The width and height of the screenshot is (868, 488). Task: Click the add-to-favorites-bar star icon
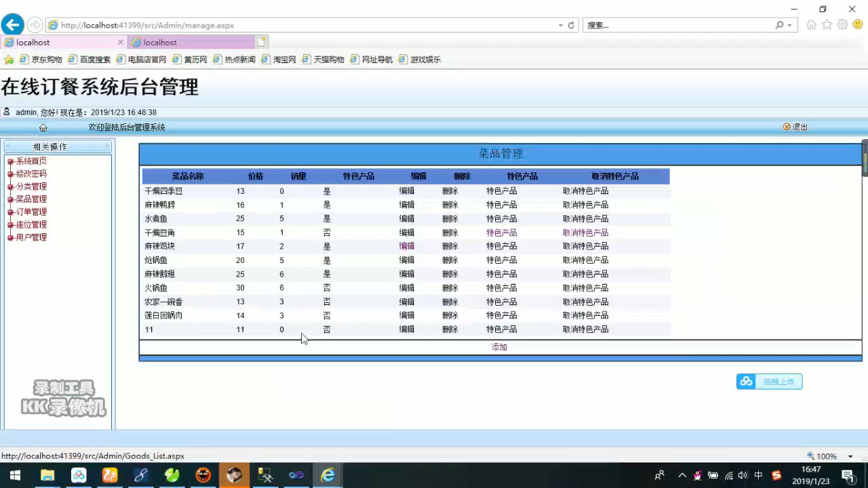pyautogui.click(x=9, y=60)
